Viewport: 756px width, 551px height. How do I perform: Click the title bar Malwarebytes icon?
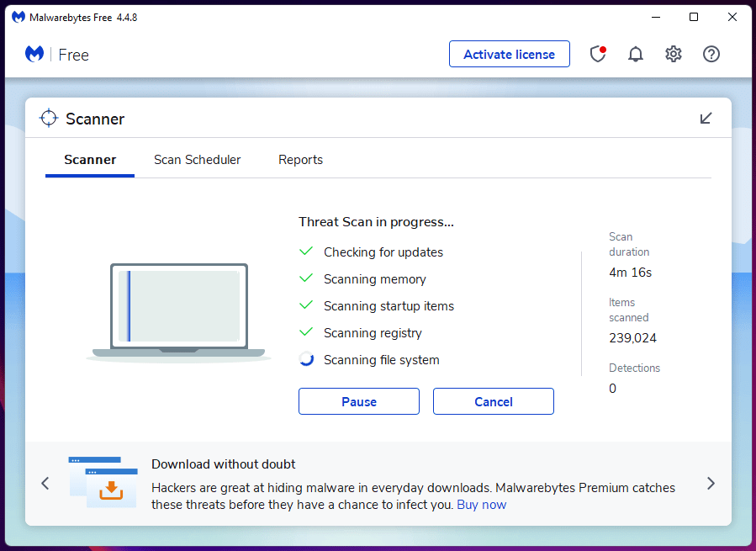(19, 18)
